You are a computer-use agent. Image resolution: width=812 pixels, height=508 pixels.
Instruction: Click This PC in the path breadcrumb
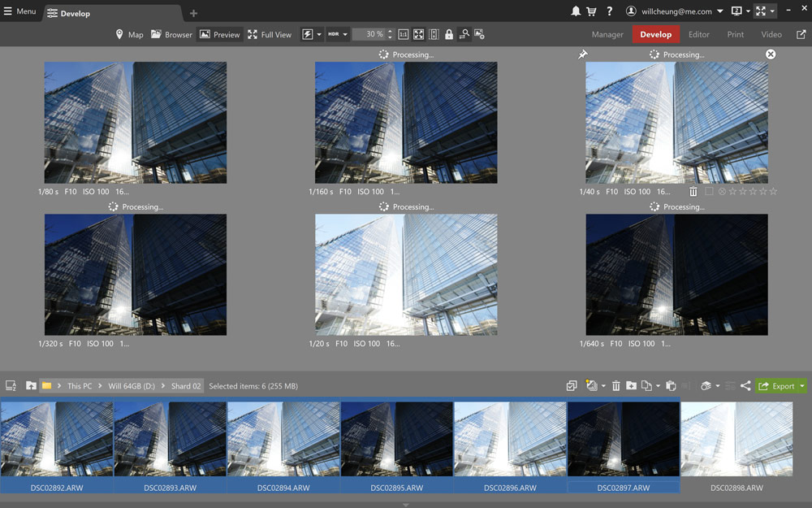tap(80, 386)
